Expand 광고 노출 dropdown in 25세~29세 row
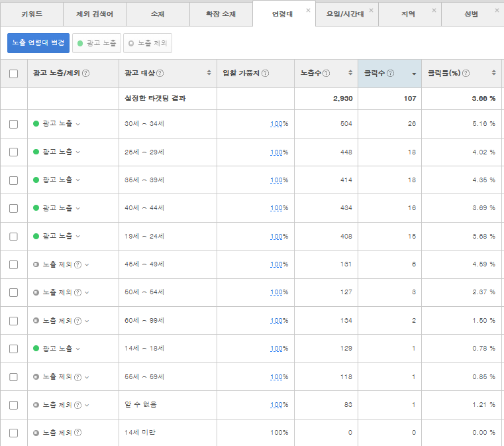504x446 pixels. pos(77,152)
